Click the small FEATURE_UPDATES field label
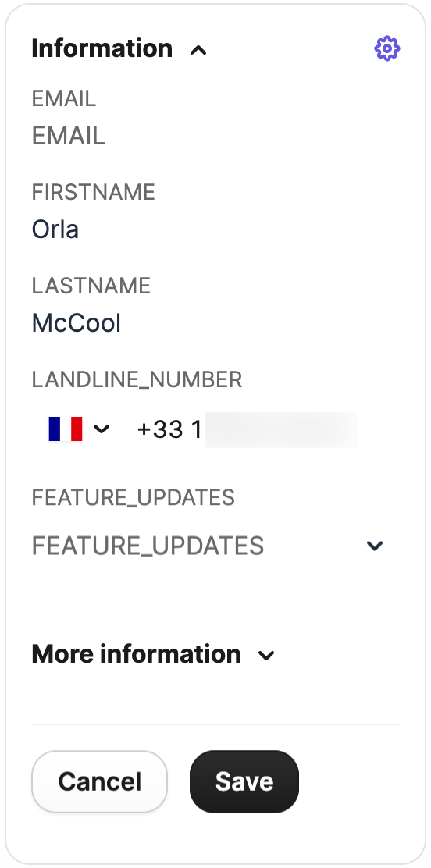Screen dimensions: 431x868 (x=133, y=498)
